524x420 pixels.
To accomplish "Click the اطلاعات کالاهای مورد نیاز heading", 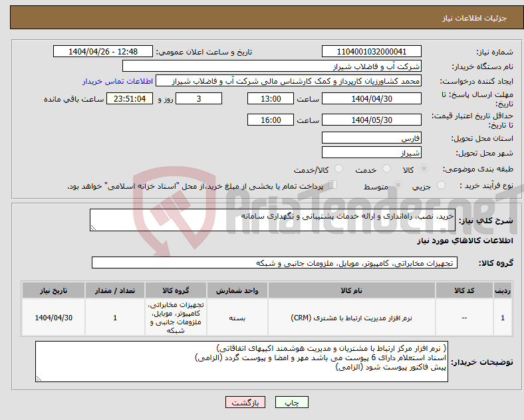I will [x=465, y=241].
